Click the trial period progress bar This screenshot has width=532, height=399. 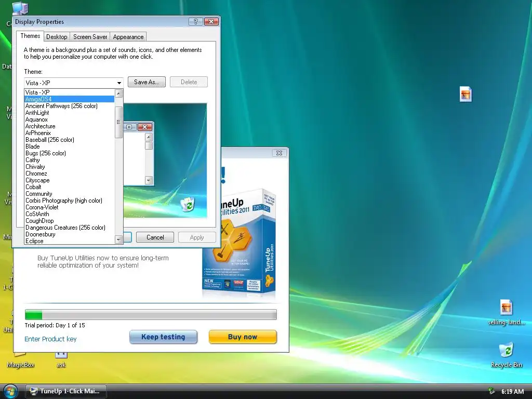pyautogui.click(x=151, y=314)
